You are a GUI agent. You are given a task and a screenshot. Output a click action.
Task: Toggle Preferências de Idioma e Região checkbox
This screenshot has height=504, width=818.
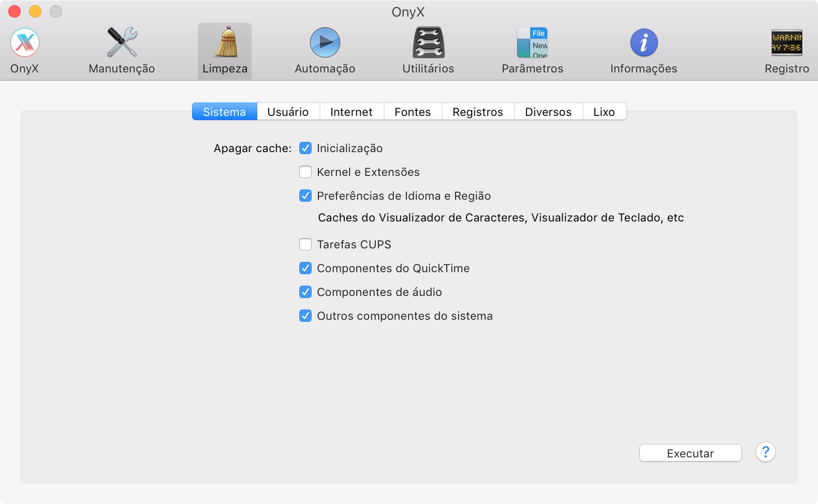[305, 196]
